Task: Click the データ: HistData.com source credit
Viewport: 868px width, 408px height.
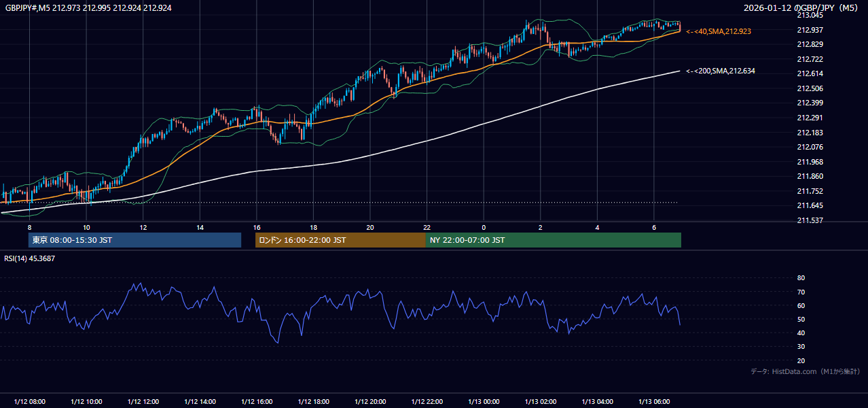Action: [805, 371]
